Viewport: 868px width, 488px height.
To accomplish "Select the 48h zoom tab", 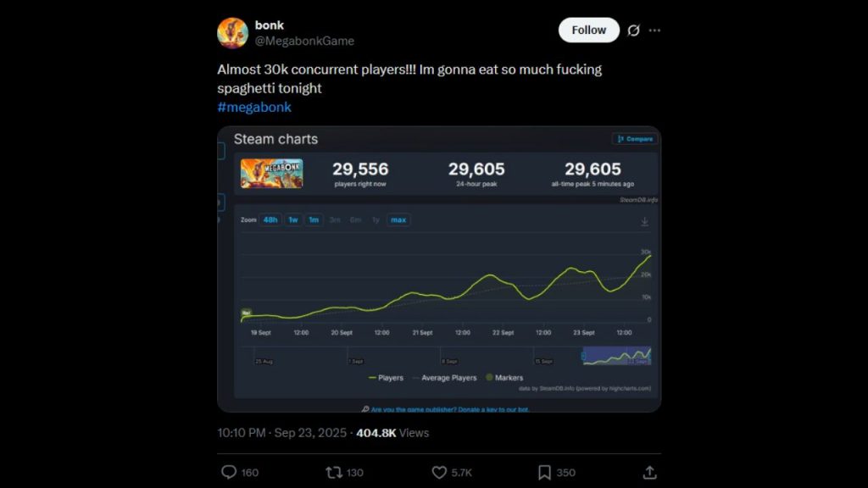I will coord(270,219).
